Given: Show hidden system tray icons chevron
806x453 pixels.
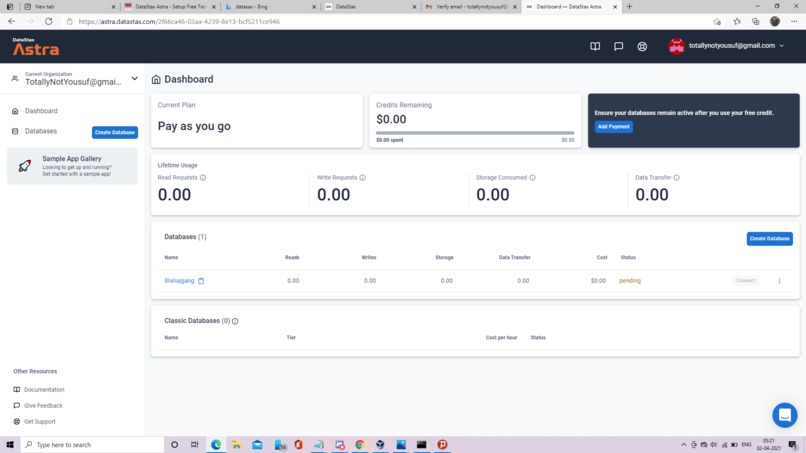Looking at the screenshot, I should [683, 445].
